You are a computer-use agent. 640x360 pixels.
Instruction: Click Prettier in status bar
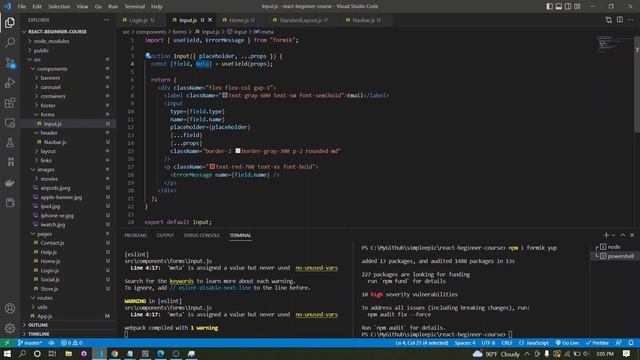coord(597,343)
